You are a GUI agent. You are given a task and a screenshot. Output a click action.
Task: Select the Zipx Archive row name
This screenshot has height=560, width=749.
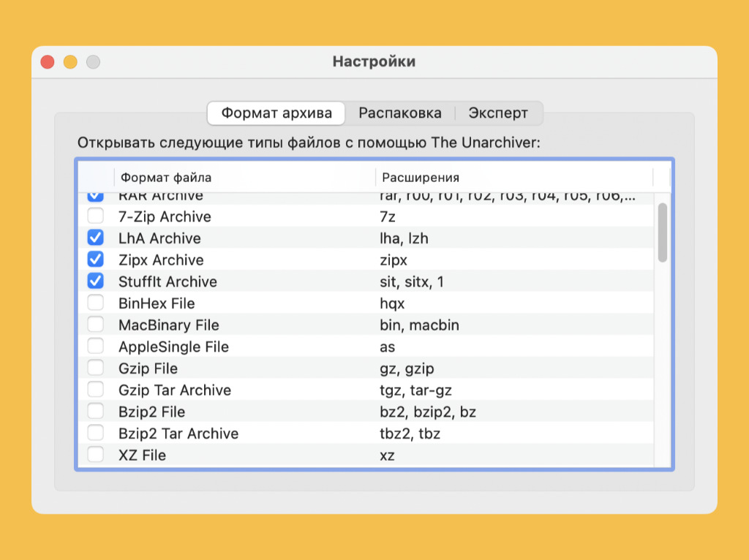[161, 260]
